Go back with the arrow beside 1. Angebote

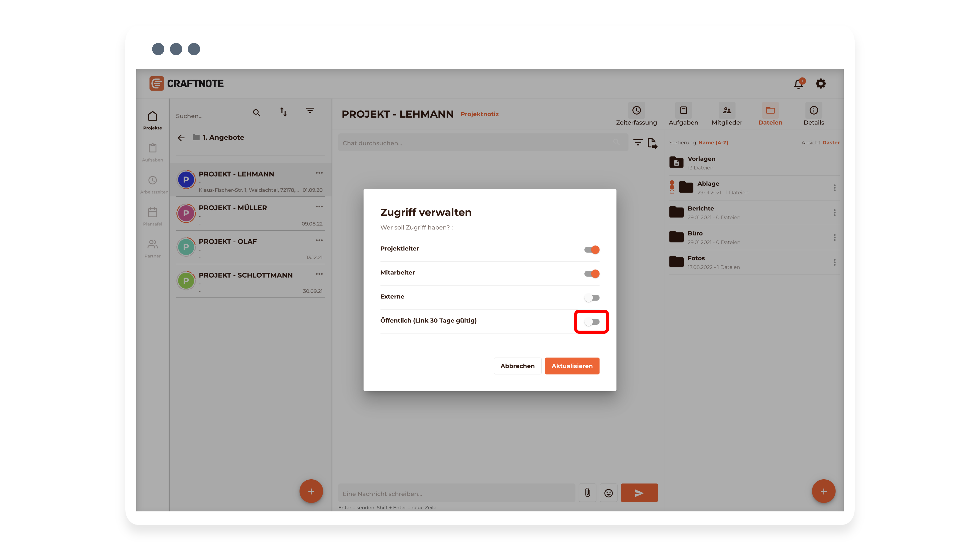[x=181, y=138]
